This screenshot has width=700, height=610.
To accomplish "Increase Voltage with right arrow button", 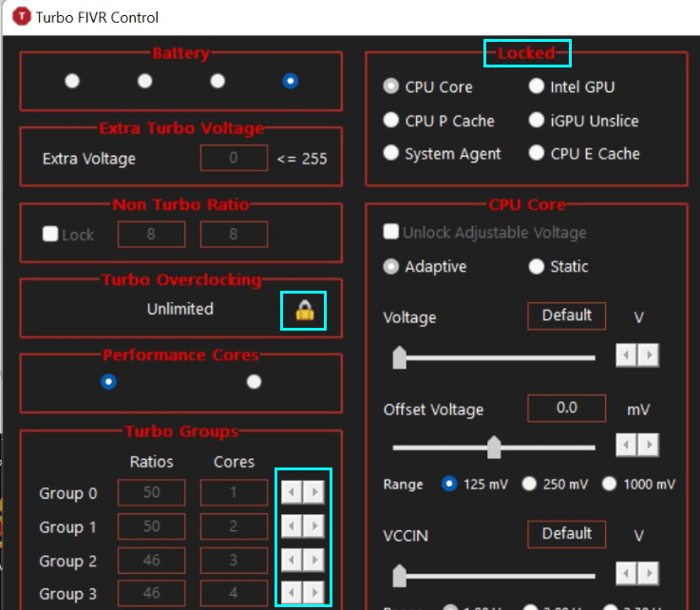I will pos(648,355).
